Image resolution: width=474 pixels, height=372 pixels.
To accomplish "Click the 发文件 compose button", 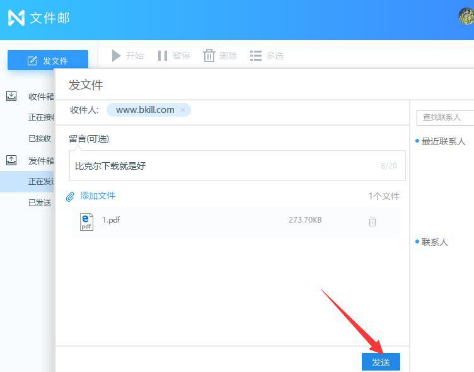I will point(48,60).
